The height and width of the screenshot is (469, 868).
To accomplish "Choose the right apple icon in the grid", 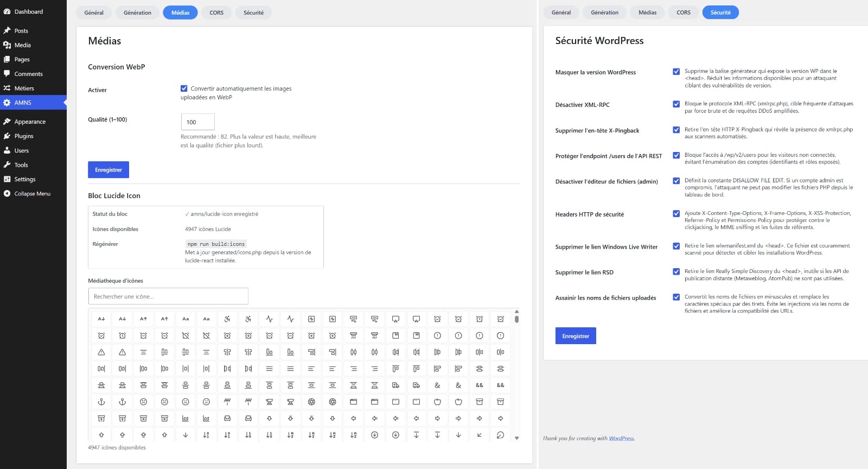I will [458, 402].
